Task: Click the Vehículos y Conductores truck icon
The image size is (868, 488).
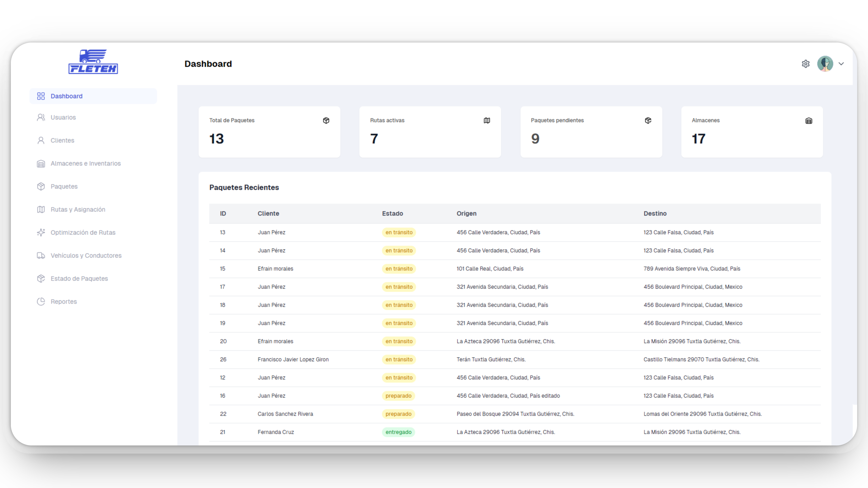Action: click(x=41, y=256)
